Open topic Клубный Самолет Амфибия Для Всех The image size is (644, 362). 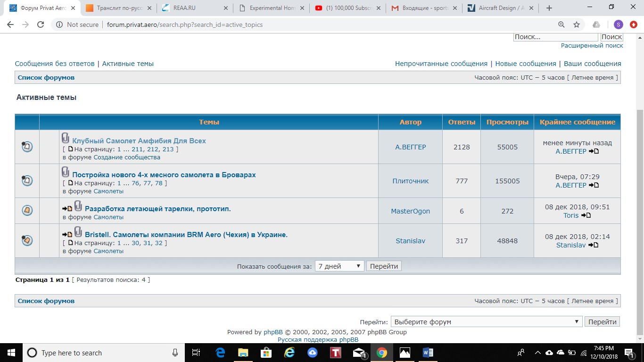click(139, 141)
